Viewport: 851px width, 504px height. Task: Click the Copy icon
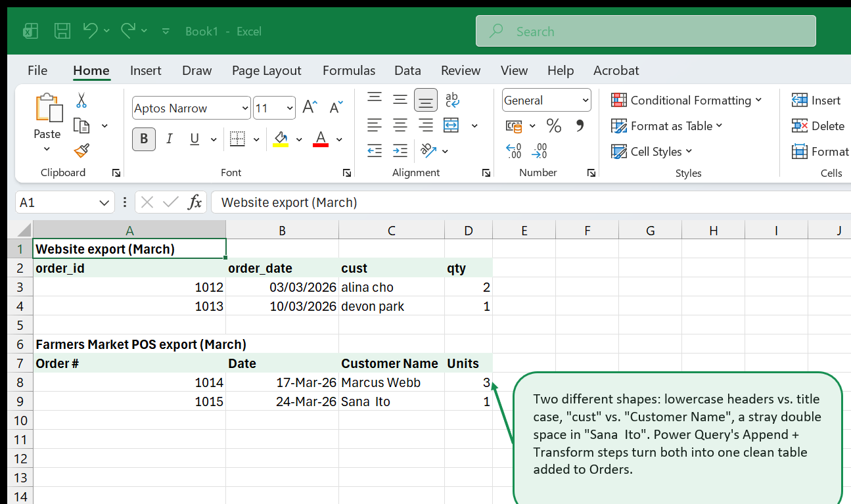click(81, 126)
